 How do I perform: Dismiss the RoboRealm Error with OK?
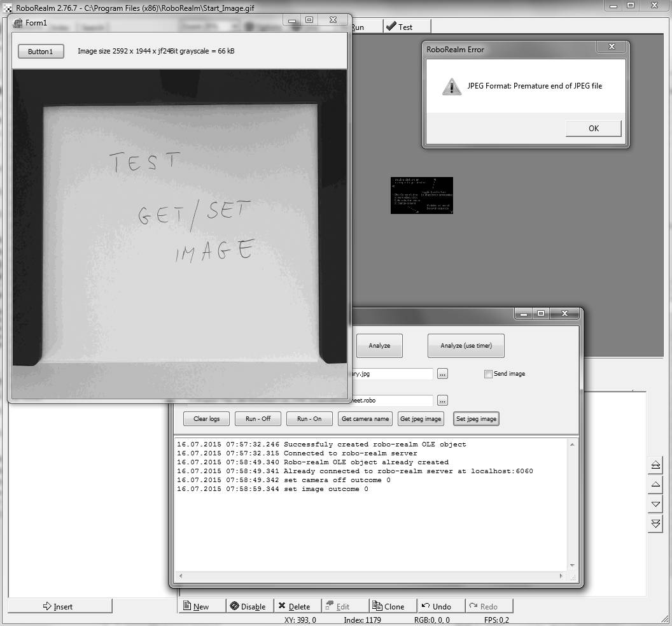[x=593, y=128]
